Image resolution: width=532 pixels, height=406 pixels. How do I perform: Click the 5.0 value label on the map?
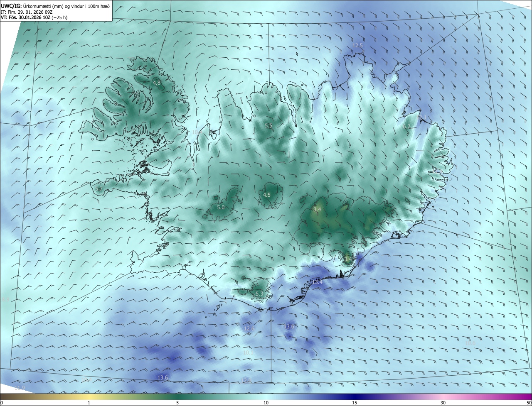pyautogui.click(x=221, y=208)
